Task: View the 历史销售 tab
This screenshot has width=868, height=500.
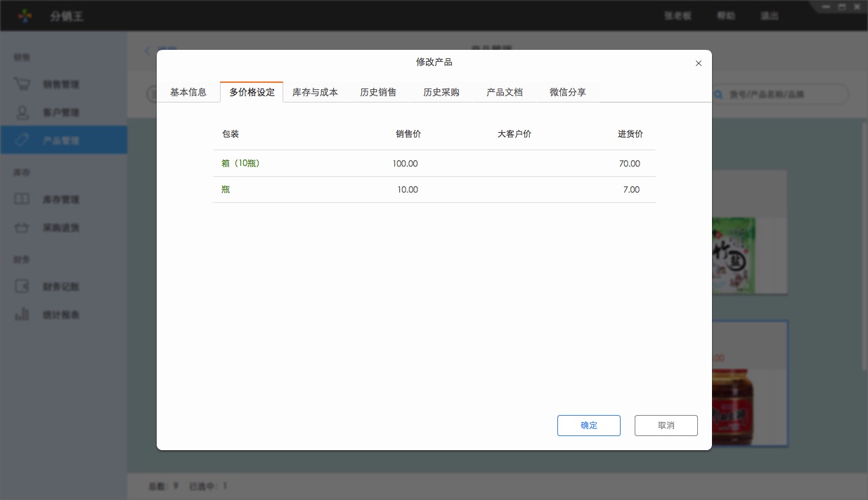Action: (x=378, y=92)
